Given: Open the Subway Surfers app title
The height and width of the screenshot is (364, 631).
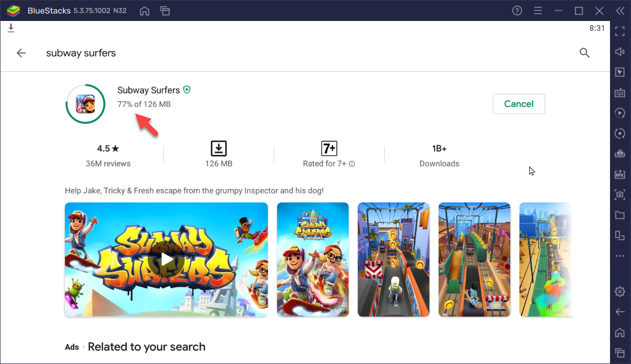Looking at the screenshot, I should tap(148, 90).
